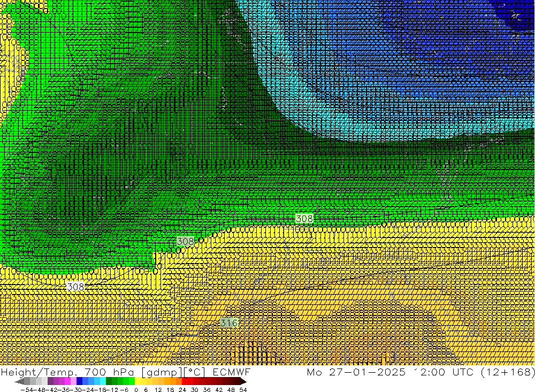Click the middle 308 contour label
The width and height of the screenshot is (535, 392).
coord(186,242)
